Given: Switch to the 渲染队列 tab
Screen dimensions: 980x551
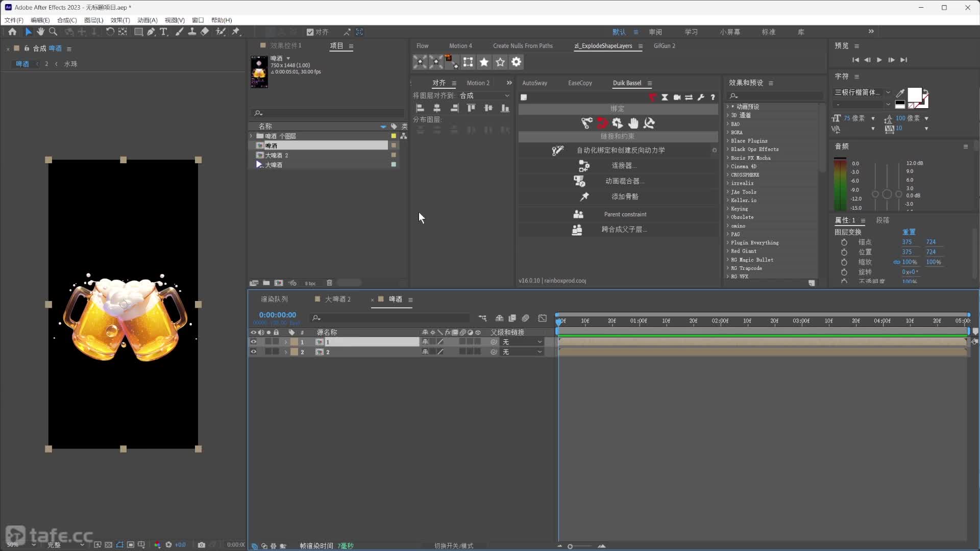Looking at the screenshot, I should 275,299.
